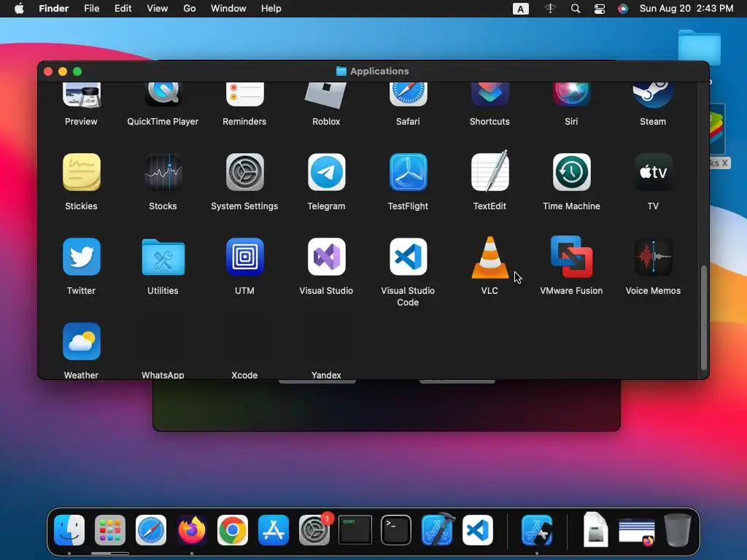The width and height of the screenshot is (747, 560).
Task: Select the TextEdit app icon
Action: pyautogui.click(x=489, y=171)
